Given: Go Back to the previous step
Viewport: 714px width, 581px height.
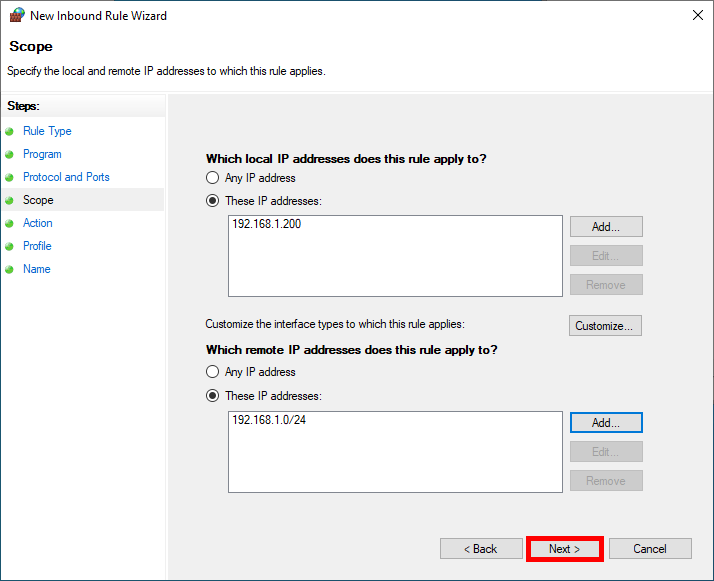Looking at the screenshot, I should pyautogui.click(x=481, y=549).
